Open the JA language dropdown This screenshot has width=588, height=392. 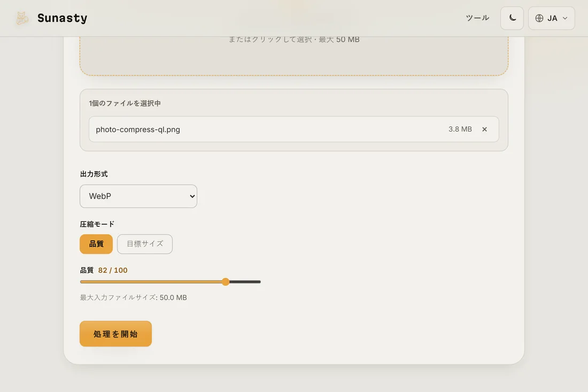coord(551,18)
